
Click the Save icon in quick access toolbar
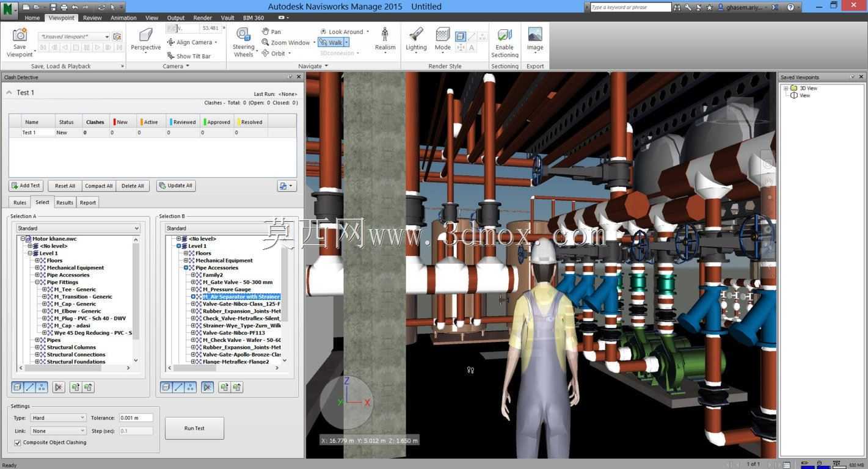(53, 7)
